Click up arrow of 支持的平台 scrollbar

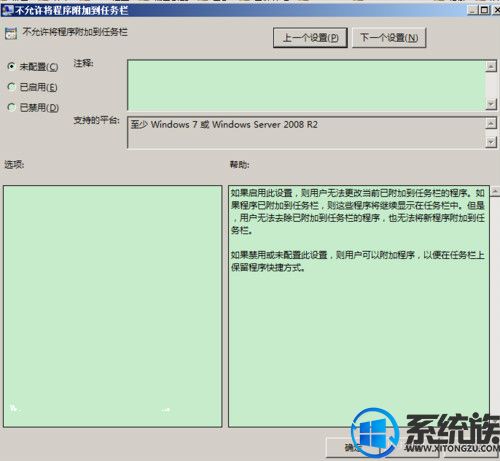coord(491,124)
